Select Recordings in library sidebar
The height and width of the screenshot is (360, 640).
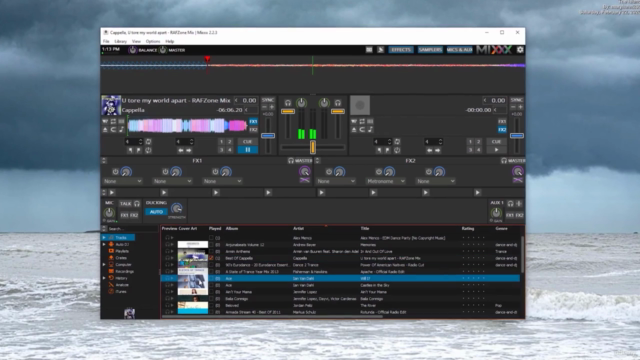click(124, 271)
